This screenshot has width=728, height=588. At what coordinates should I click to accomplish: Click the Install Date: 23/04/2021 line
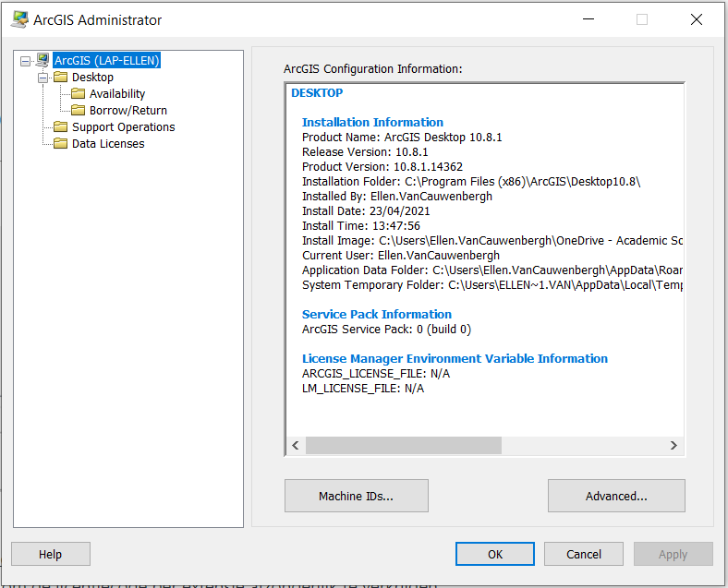click(366, 211)
